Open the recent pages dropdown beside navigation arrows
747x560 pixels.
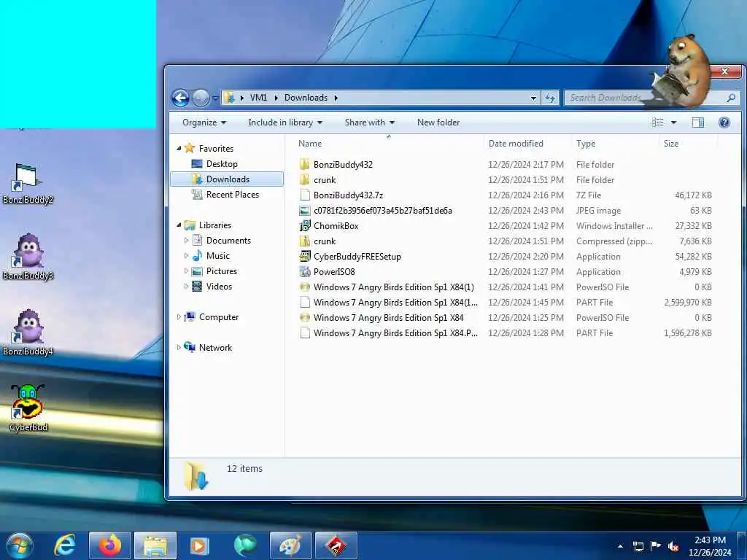tap(215, 98)
